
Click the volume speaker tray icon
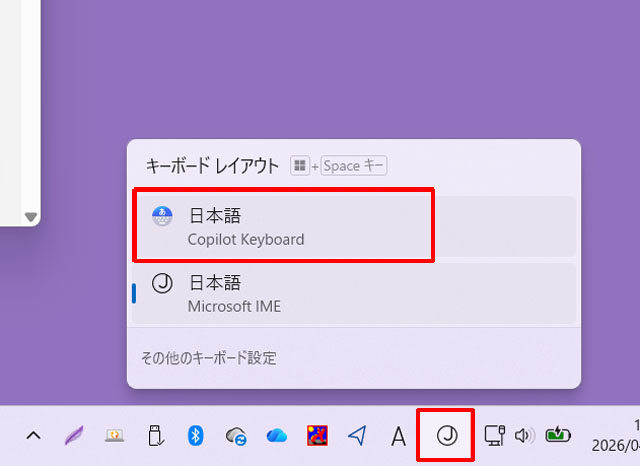[524, 435]
